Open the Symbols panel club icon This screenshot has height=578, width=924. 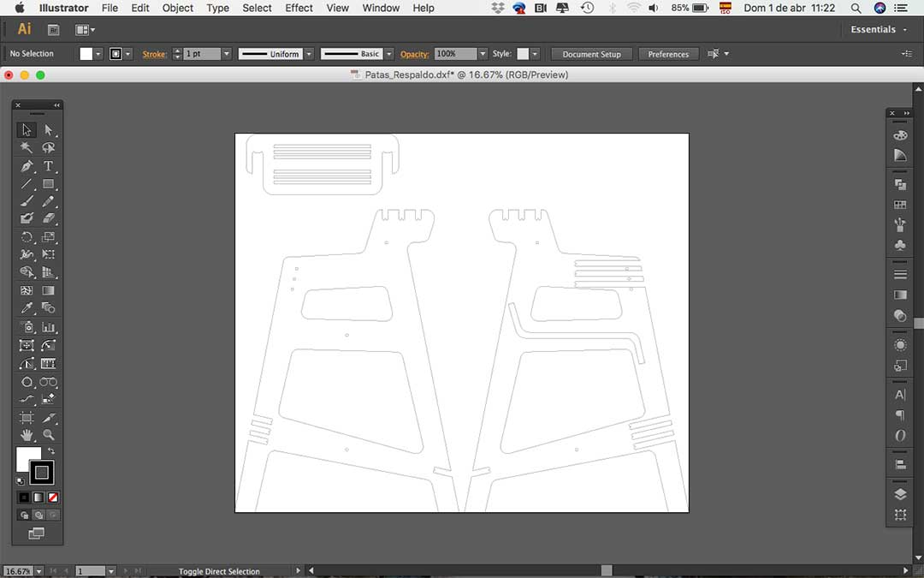pos(900,244)
